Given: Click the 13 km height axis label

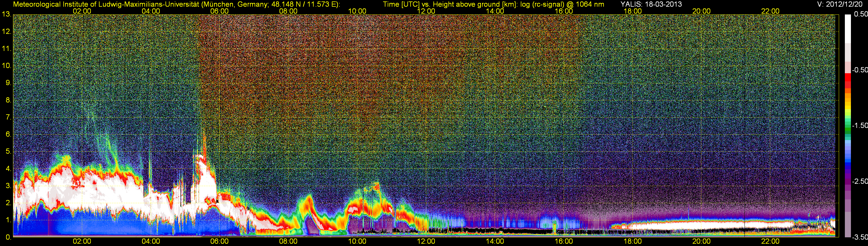Looking at the screenshot, I should pos(6,14).
